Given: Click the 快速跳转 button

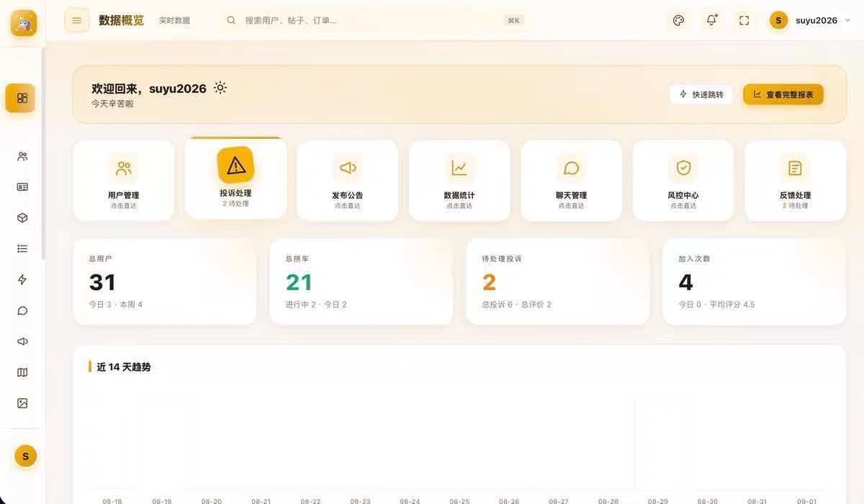Looking at the screenshot, I should 701,94.
